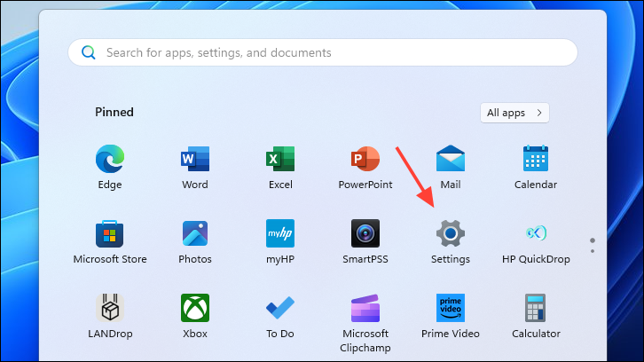644x362 pixels.
Task: Open the LANDrop app icon
Action: click(x=110, y=308)
